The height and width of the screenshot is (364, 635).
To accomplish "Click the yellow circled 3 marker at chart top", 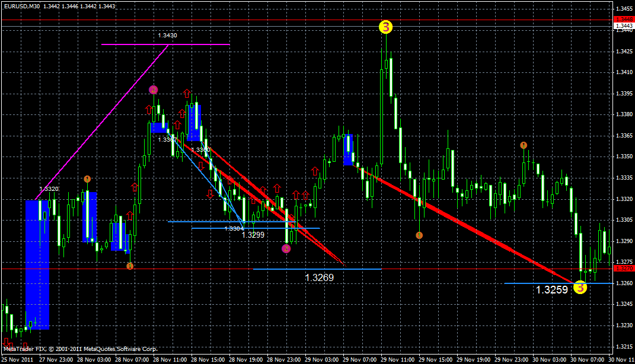I will [387, 26].
